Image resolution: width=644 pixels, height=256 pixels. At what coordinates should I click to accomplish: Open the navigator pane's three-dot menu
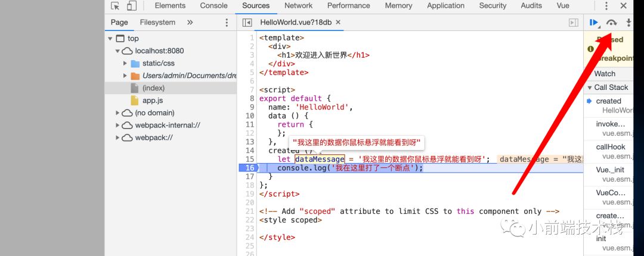(227, 23)
